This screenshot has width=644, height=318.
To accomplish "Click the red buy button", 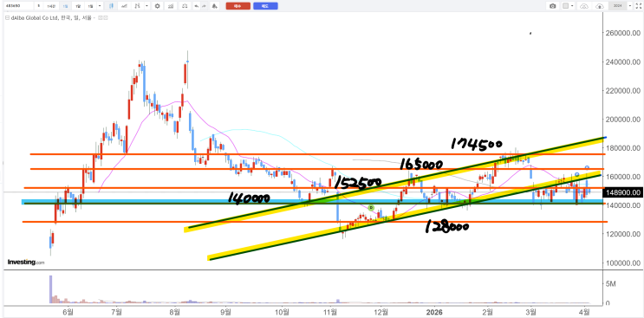I will [238, 6].
